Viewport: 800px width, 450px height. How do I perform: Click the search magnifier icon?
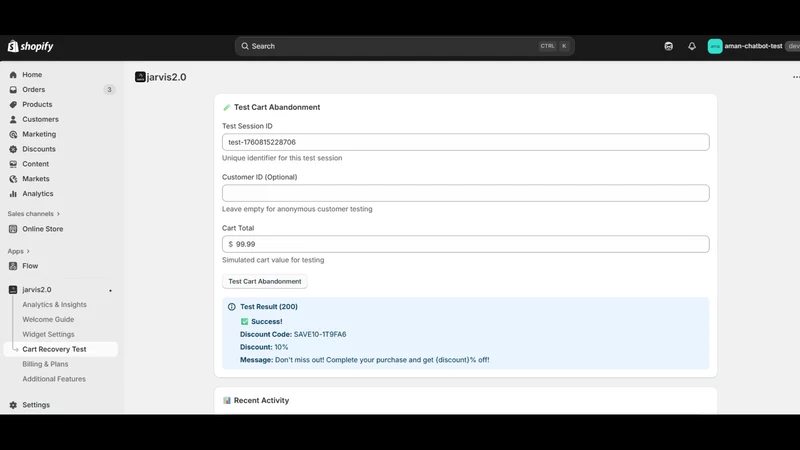point(245,46)
